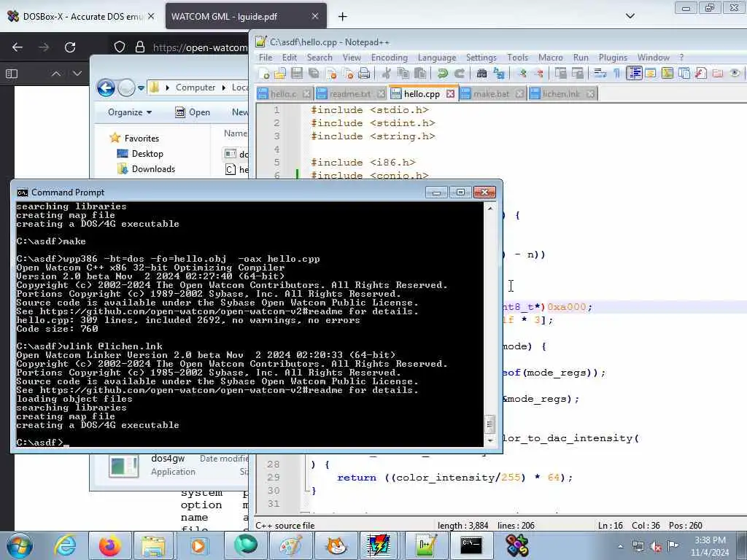Click Explorer's blue Back arrow button
The image size is (747, 560).
click(106, 87)
